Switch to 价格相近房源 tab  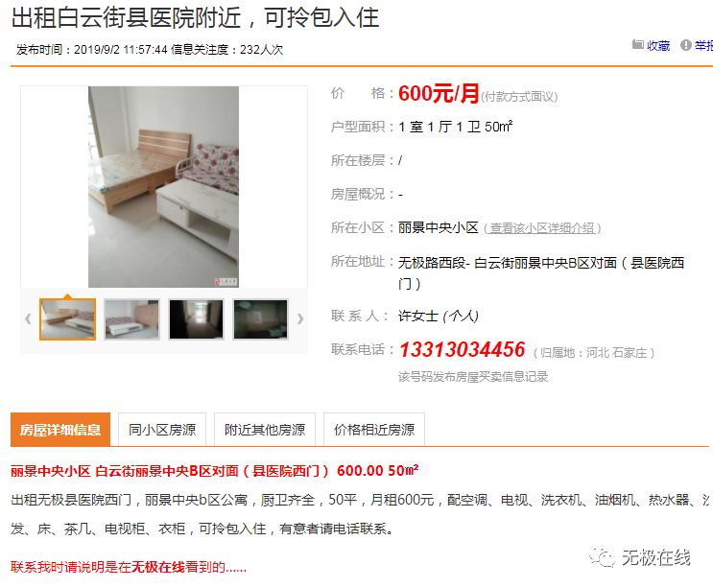pyautogui.click(x=374, y=430)
